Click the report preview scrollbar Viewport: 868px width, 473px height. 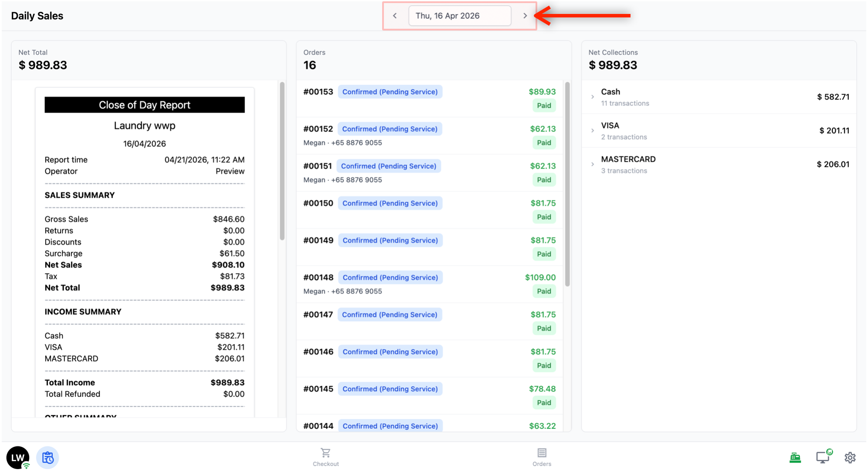[x=282, y=161]
